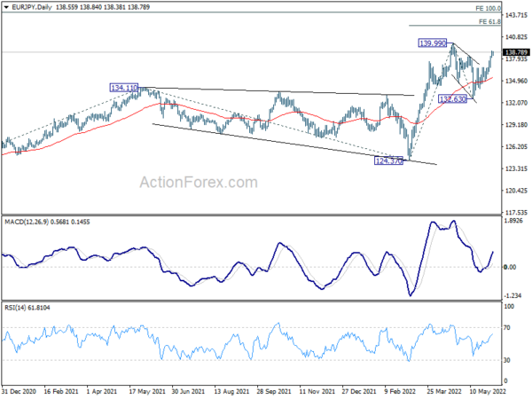Select the 139.990 price label
The width and height of the screenshot is (532, 399).
(x=433, y=43)
